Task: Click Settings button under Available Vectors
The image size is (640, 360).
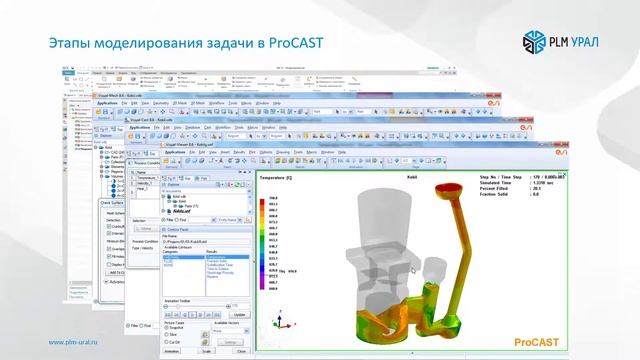Action: pos(231,342)
